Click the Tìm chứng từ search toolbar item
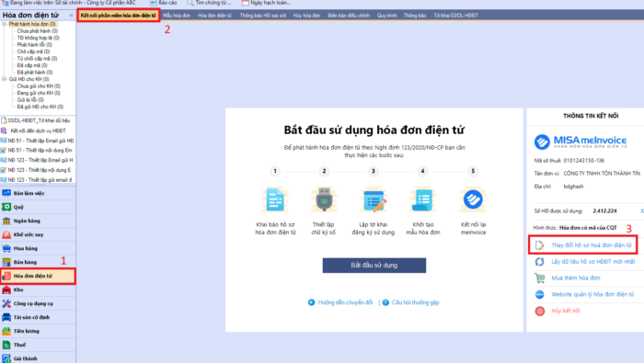The image size is (644, 363). click(209, 3)
